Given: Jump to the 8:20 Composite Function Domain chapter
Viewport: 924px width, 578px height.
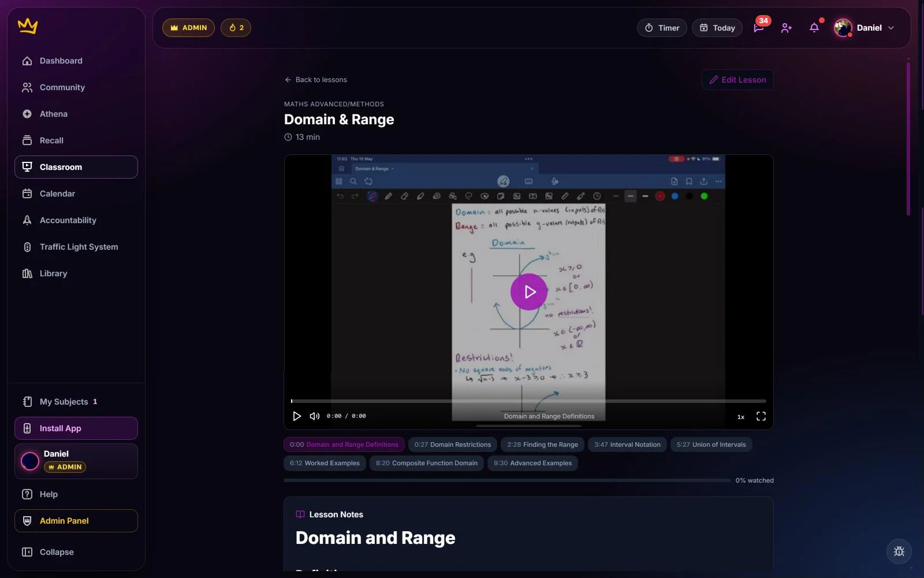Looking at the screenshot, I should (427, 463).
